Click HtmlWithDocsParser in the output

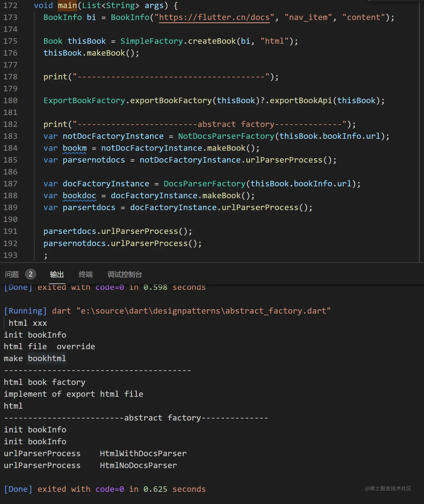point(143,454)
